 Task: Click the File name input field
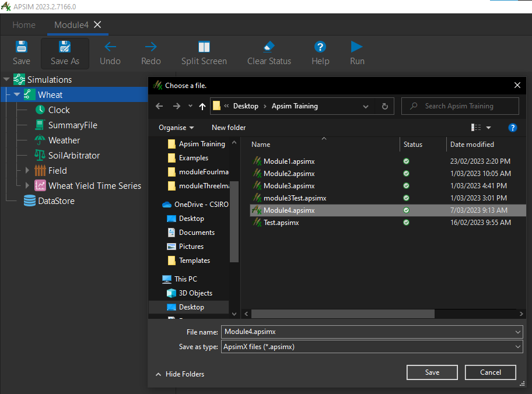(x=372, y=332)
